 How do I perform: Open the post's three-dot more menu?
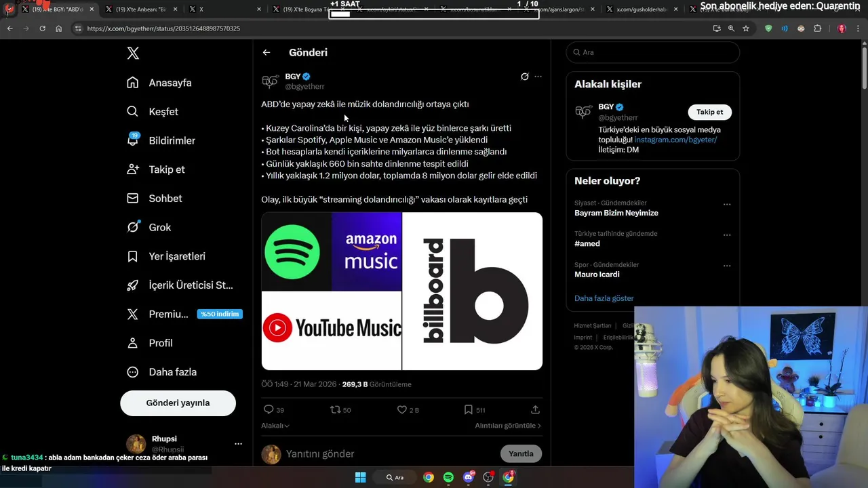538,77
